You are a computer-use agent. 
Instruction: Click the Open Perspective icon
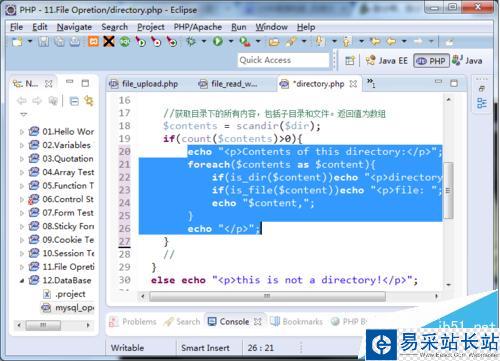(x=350, y=61)
